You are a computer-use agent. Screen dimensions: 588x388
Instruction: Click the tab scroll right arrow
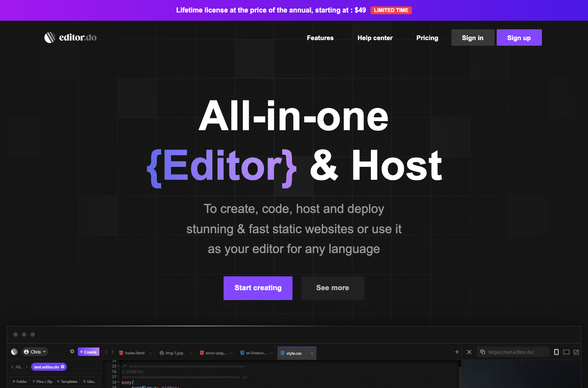pyautogui.click(x=112, y=352)
